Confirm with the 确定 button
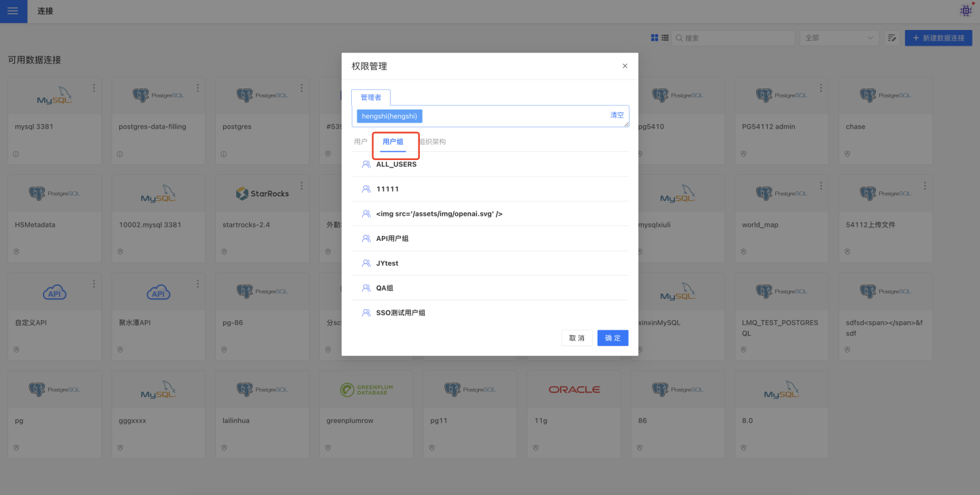The width and height of the screenshot is (980, 495). click(612, 338)
